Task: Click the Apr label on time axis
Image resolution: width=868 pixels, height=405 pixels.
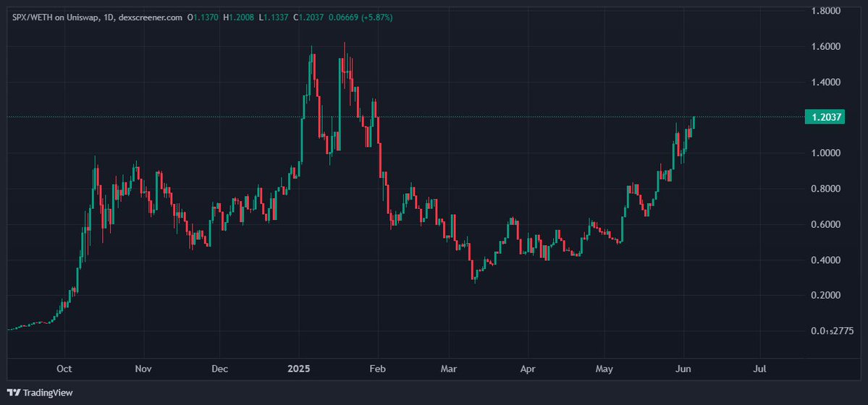Action: click(528, 369)
